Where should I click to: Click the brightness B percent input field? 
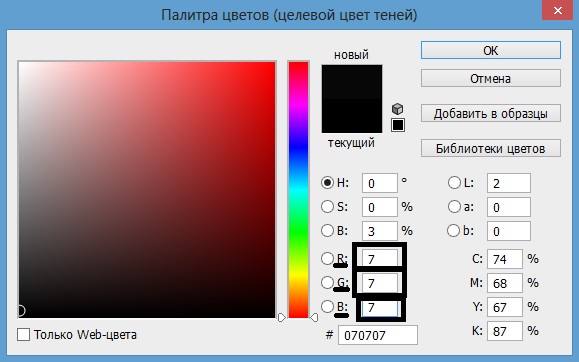click(380, 231)
